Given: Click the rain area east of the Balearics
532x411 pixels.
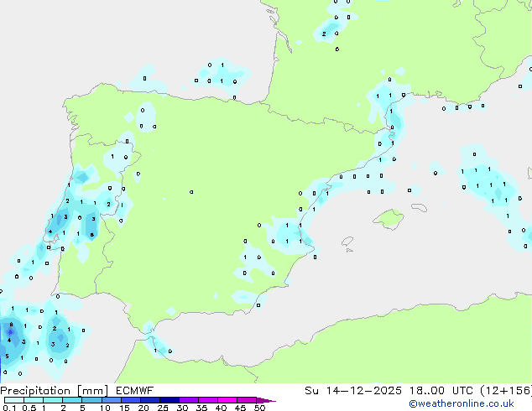Looking at the screenshot, I should click(x=491, y=185).
